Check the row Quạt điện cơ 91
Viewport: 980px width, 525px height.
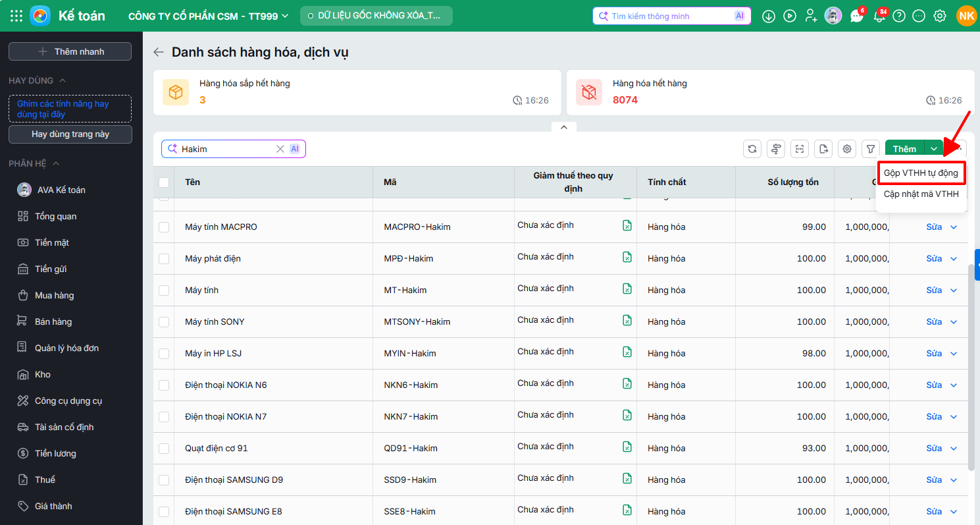tap(164, 449)
